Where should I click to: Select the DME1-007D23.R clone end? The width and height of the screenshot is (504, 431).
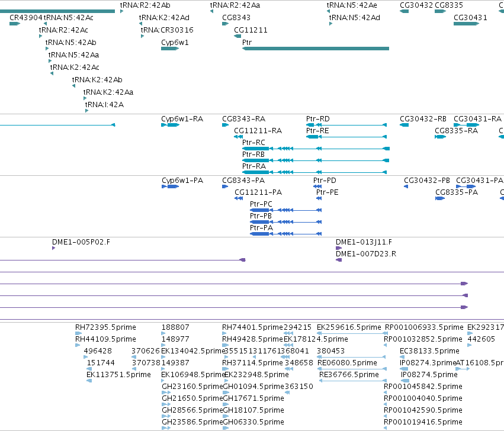coord(339,260)
